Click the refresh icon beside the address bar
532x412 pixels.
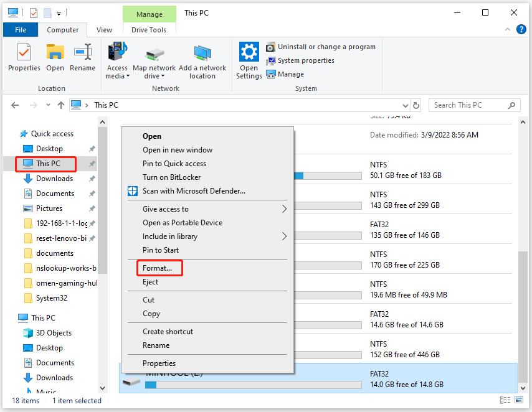(x=416, y=105)
